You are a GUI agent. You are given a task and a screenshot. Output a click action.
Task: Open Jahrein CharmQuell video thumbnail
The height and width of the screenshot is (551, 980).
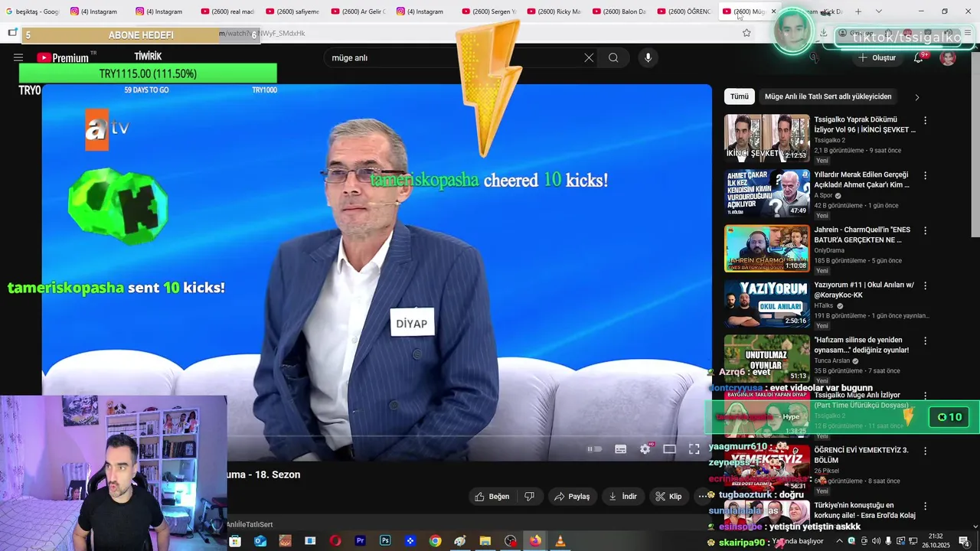766,248
